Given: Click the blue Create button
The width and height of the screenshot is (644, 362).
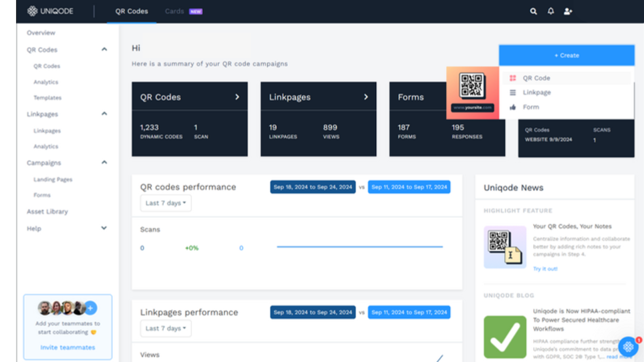Looking at the screenshot, I should pyautogui.click(x=567, y=55).
